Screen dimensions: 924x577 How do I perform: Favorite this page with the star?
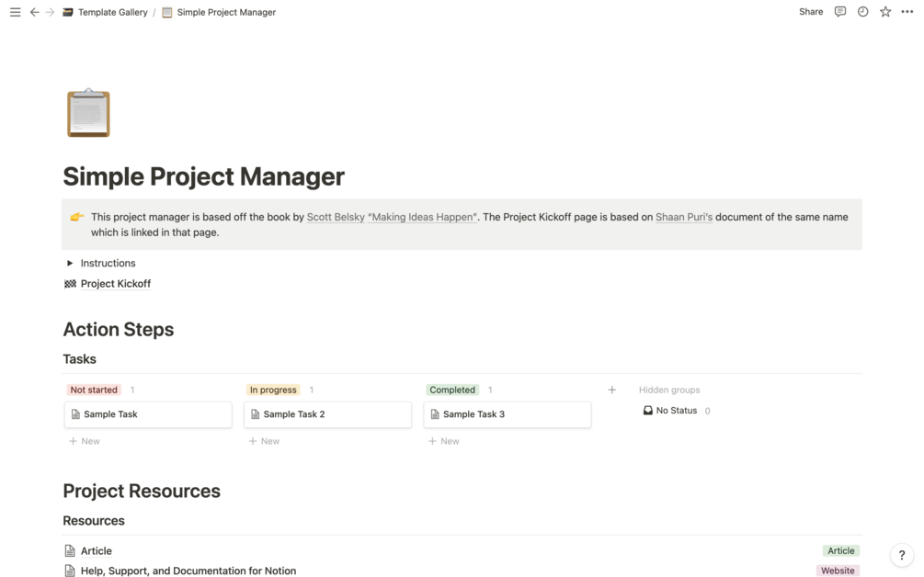pyautogui.click(x=885, y=12)
